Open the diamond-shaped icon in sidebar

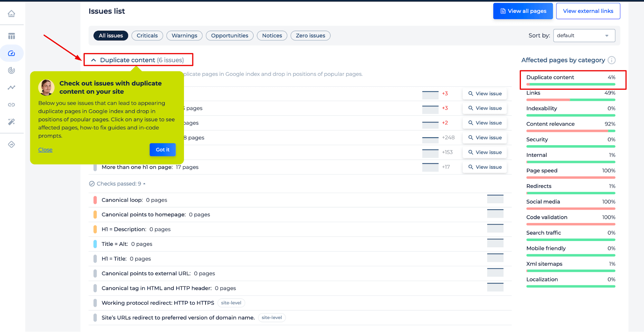coord(12,145)
